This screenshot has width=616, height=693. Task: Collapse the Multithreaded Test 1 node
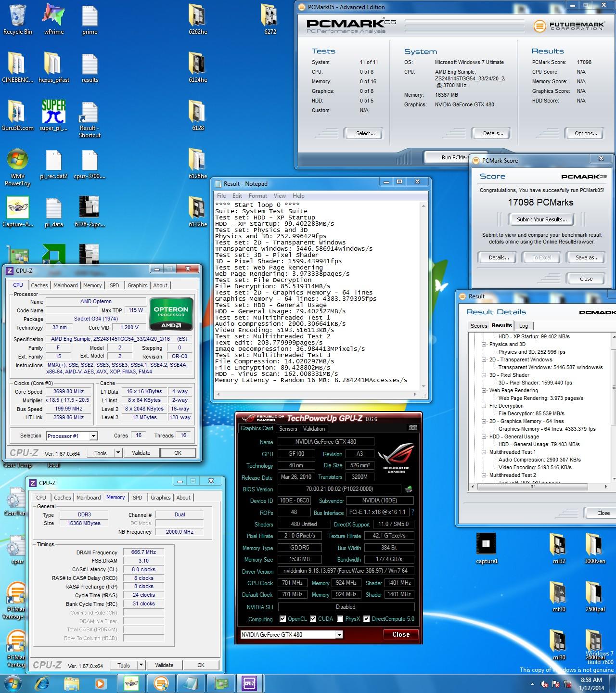(484, 452)
